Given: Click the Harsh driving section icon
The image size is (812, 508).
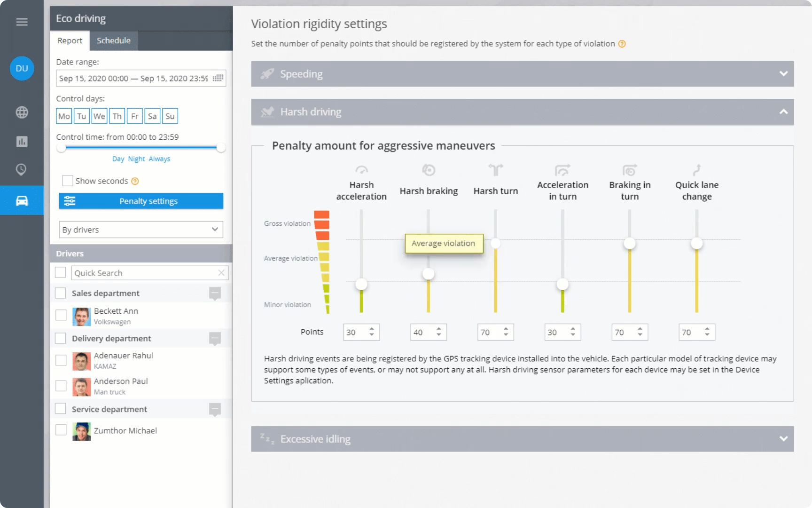Looking at the screenshot, I should click(x=267, y=112).
